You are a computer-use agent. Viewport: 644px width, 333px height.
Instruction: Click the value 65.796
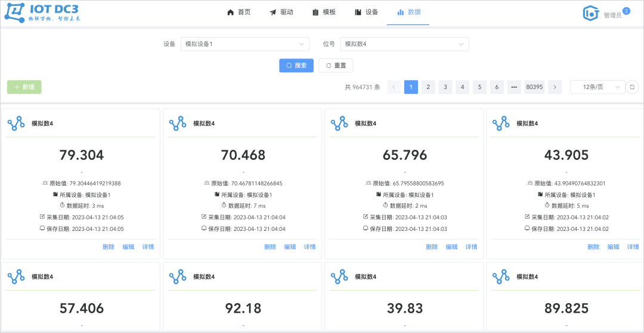click(x=404, y=155)
